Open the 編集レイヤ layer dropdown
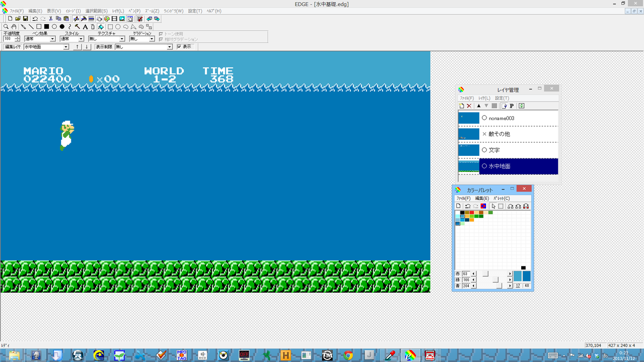 [x=66, y=47]
